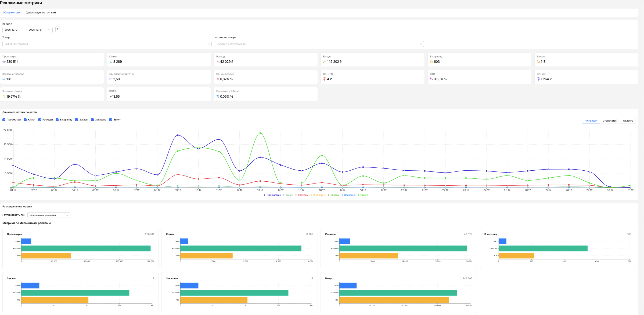Click the uptrend icon in Выкуп card
The image size is (644, 315).
[325, 62]
